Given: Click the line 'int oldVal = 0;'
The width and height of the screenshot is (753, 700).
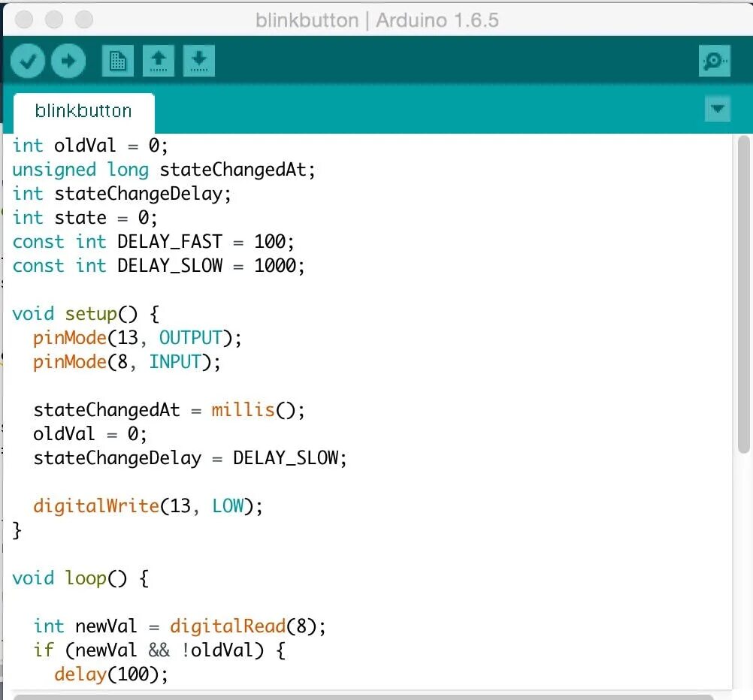Looking at the screenshot, I should (90, 146).
